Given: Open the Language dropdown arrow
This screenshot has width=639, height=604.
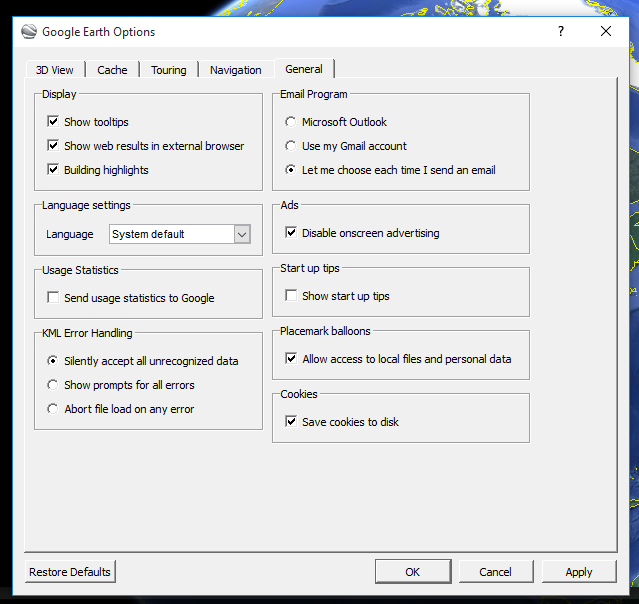Looking at the screenshot, I should [242, 234].
